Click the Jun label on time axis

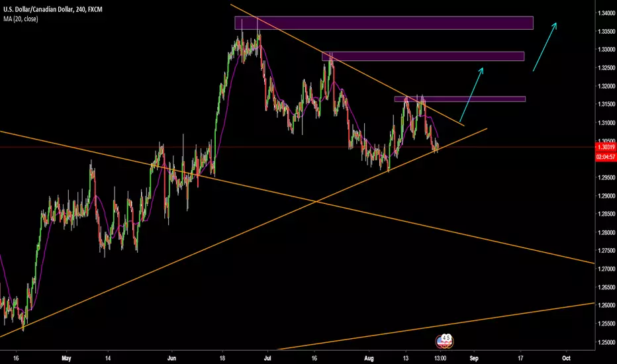[x=171, y=359]
